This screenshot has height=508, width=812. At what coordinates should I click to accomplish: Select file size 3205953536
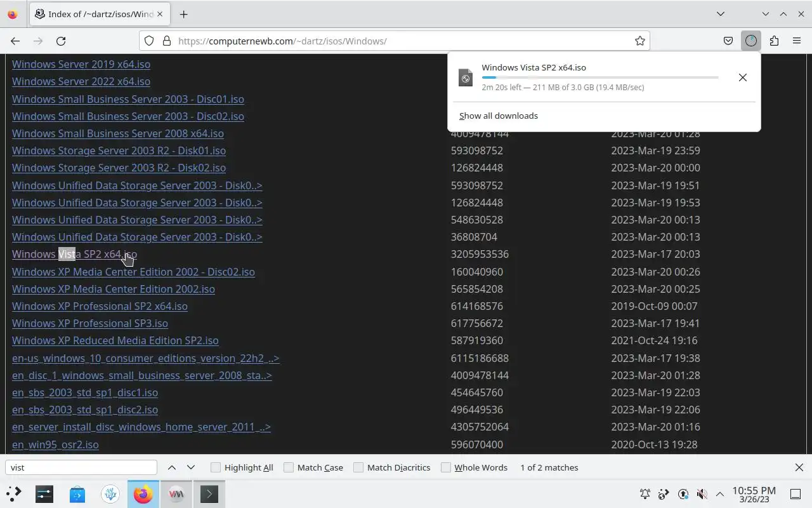pyautogui.click(x=480, y=254)
